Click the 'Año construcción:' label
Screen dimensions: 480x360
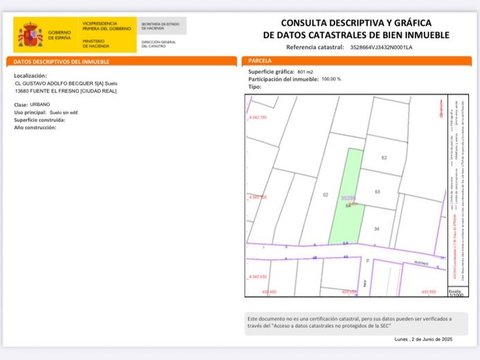point(35,128)
